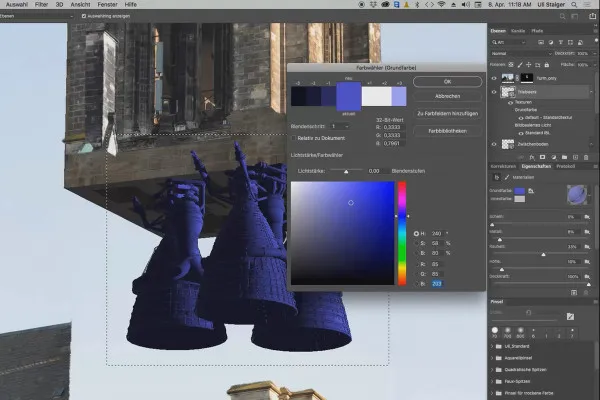This screenshot has width=600, height=400.
Task: Hide the Zwischenboden layer
Action: coord(494,144)
